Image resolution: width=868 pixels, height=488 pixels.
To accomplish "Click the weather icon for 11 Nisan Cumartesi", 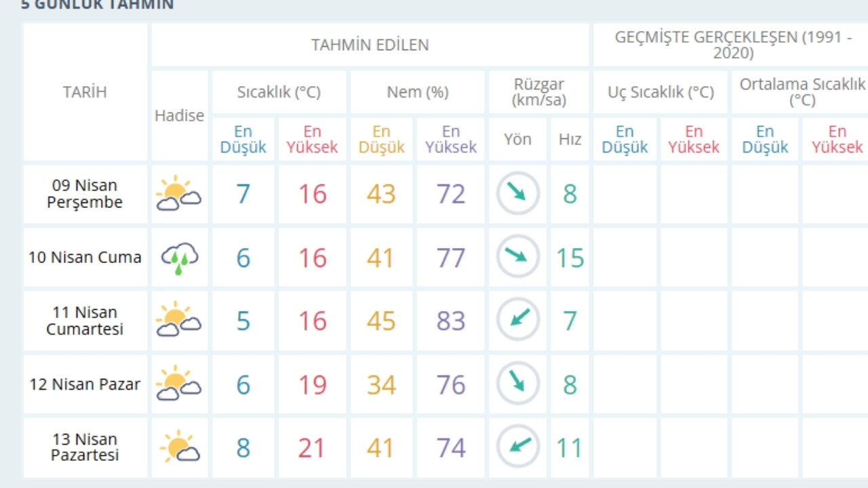I will click(x=179, y=321).
